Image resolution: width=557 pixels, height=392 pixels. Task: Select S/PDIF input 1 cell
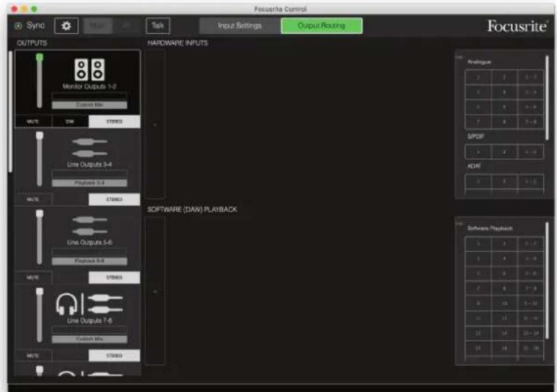tap(478, 152)
